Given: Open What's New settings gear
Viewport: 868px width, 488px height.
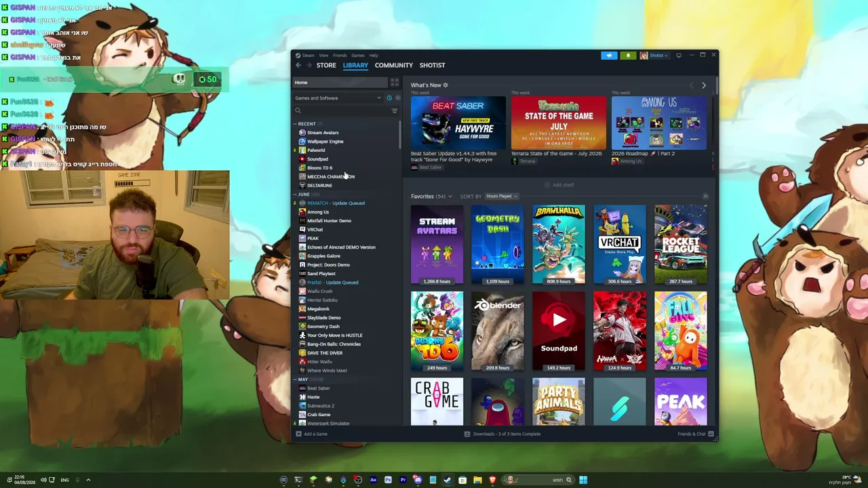Looking at the screenshot, I should [x=446, y=85].
